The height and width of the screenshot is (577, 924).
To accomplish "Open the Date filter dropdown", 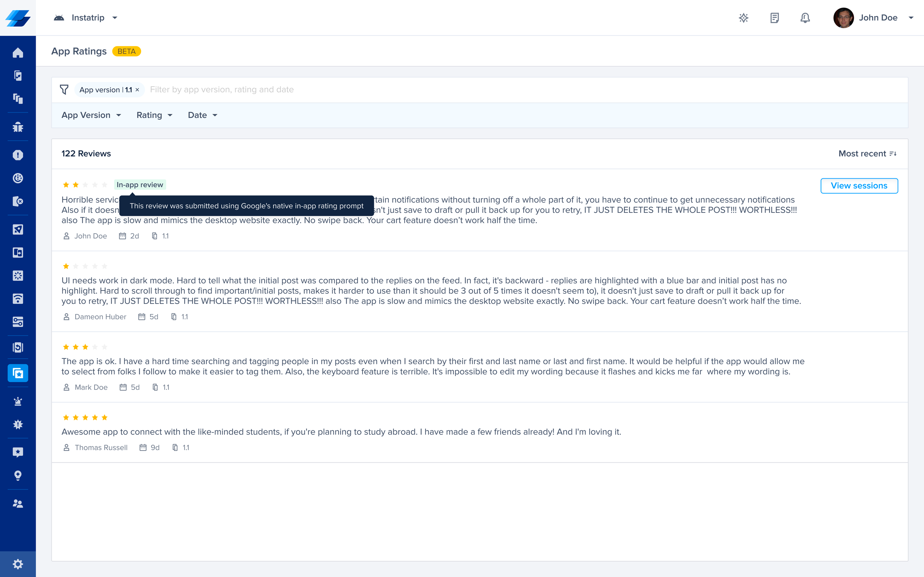I will [202, 115].
